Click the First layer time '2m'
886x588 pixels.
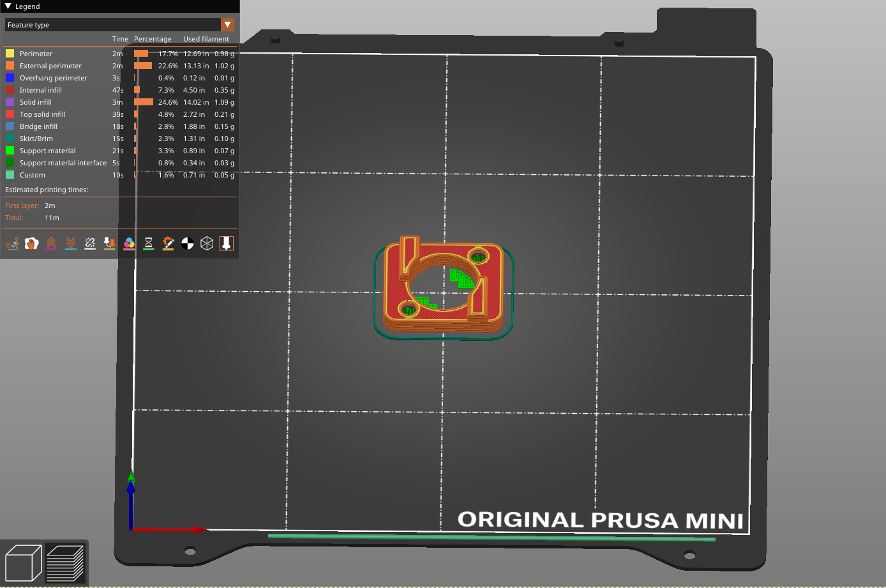pyautogui.click(x=50, y=206)
